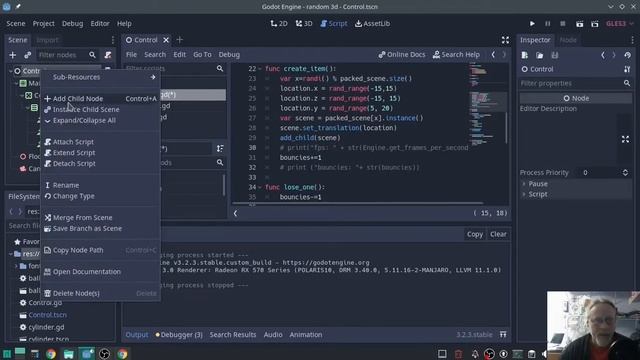
Task: Play the project
Action: tap(532, 24)
